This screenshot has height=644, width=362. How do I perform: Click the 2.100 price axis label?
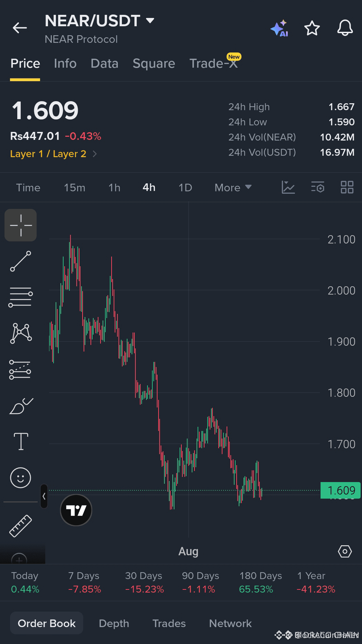341,239
